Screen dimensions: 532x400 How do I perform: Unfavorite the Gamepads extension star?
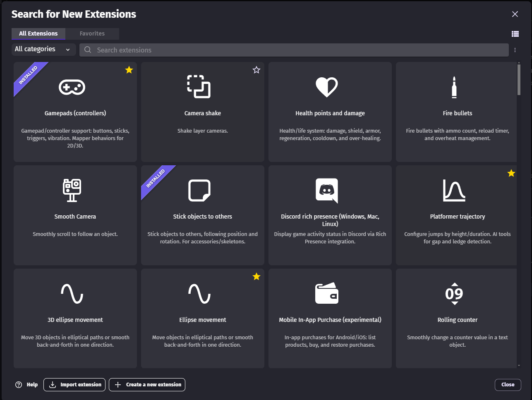pyautogui.click(x=129, y=70)
